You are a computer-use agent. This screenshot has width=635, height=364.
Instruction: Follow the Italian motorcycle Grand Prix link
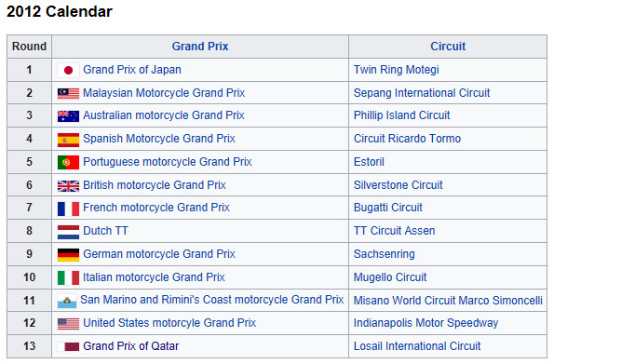(154, 277)
